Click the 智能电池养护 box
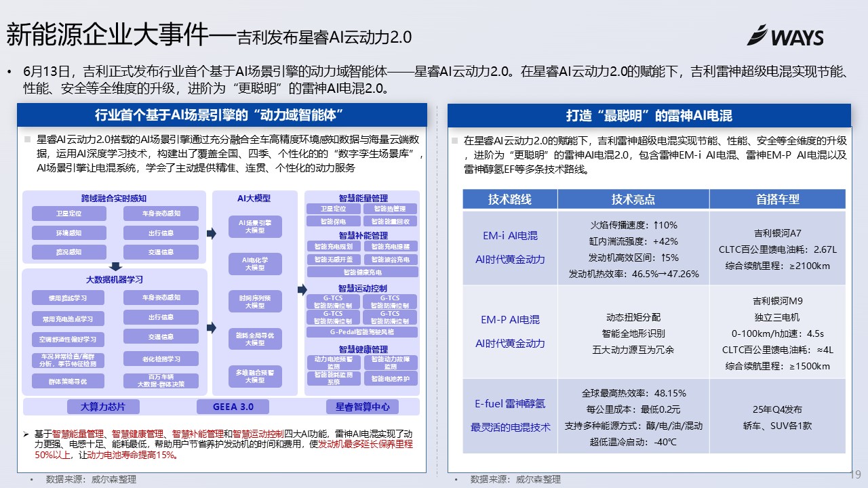 390,379
